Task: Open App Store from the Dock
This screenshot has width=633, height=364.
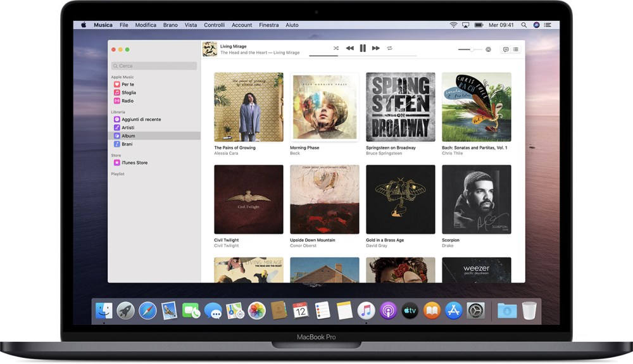Action: point(453,311)
